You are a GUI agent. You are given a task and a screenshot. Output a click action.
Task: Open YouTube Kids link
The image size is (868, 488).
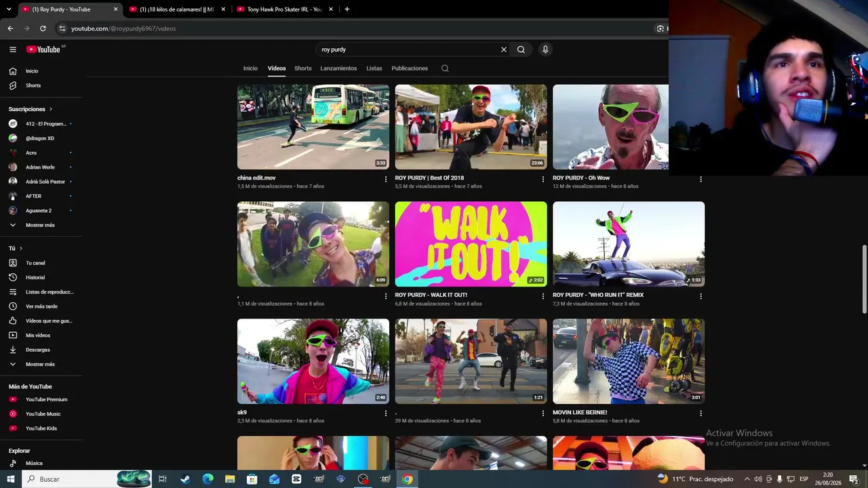point(41,428)
